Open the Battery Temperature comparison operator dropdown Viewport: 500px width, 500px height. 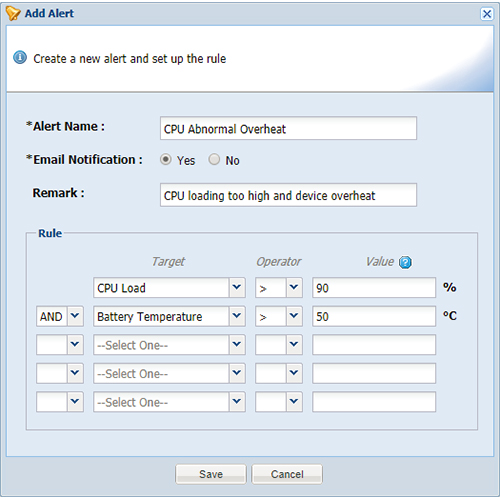[279, 316]
